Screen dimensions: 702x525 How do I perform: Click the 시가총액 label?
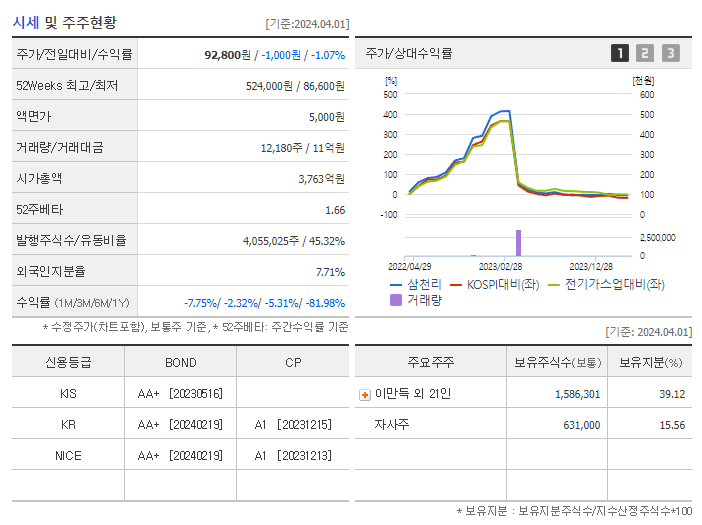tap(39, 178)
